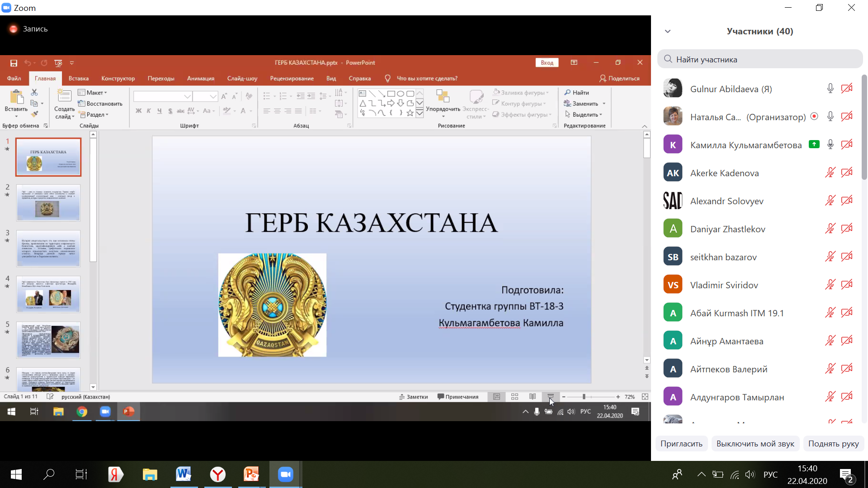Open the font name combo box
Viewport: 868px width, 488px height.
click(163, 96)
